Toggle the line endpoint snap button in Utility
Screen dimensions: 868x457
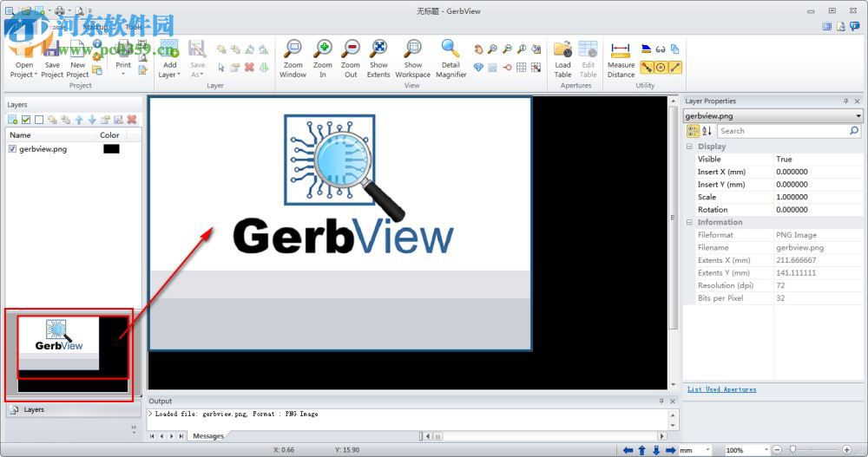coord(675,68)
